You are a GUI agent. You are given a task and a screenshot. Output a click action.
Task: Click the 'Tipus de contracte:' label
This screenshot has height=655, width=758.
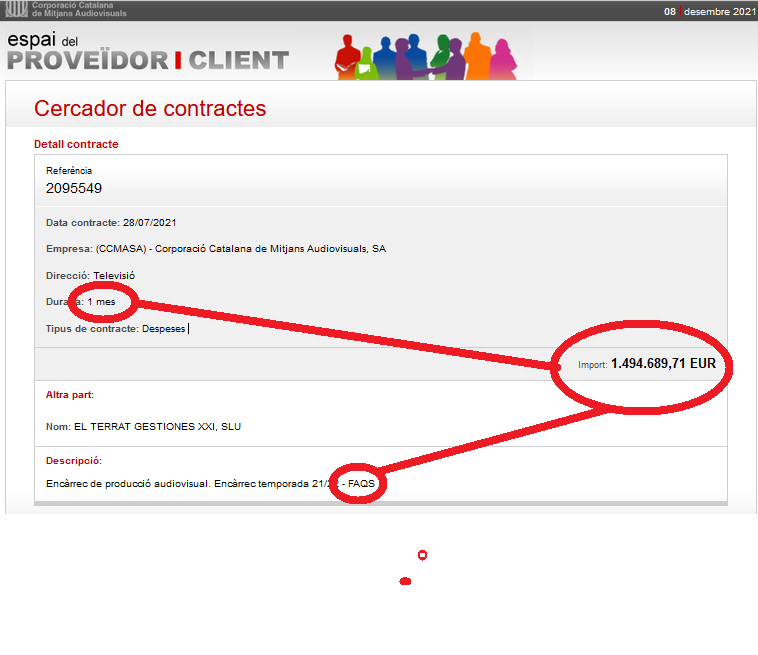point(92,329)
